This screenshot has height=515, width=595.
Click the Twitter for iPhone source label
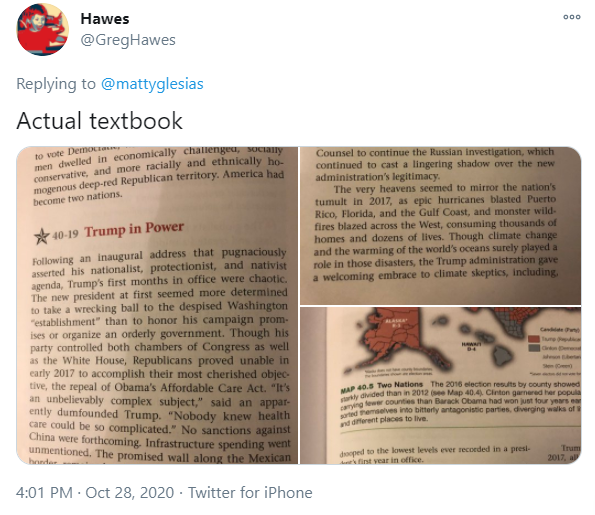click(250, 493)
